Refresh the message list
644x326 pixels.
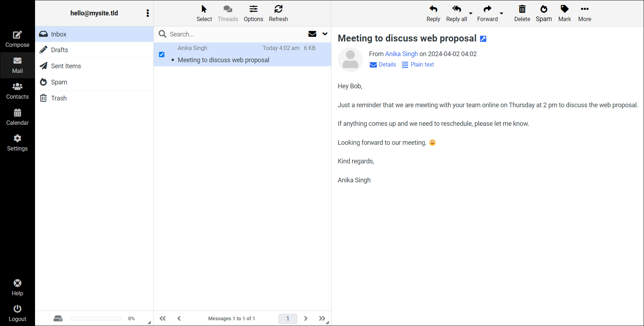[278, 13]
